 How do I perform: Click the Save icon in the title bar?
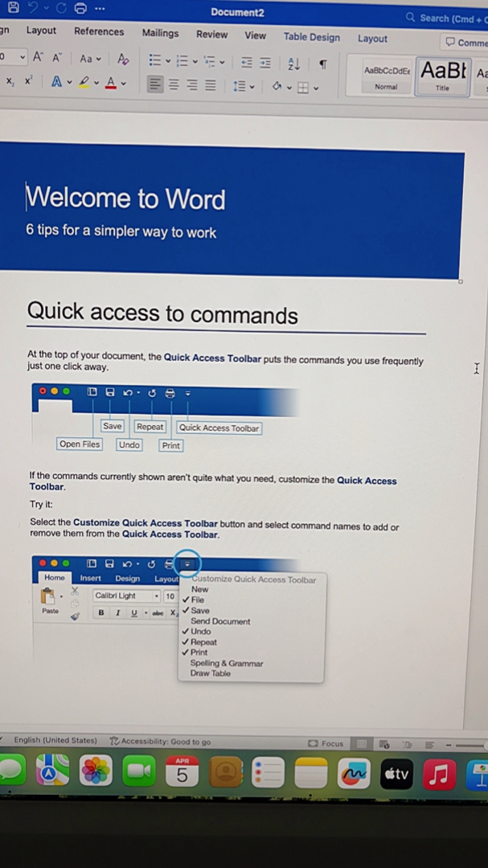click(14, 7)
